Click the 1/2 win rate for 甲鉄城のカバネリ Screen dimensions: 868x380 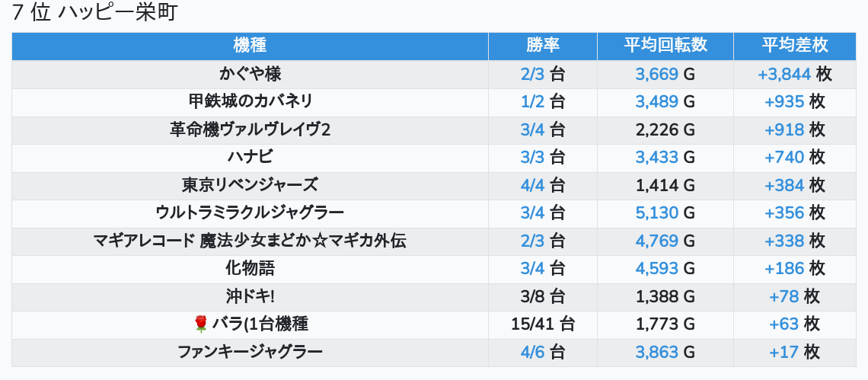(x=533, y=101)
